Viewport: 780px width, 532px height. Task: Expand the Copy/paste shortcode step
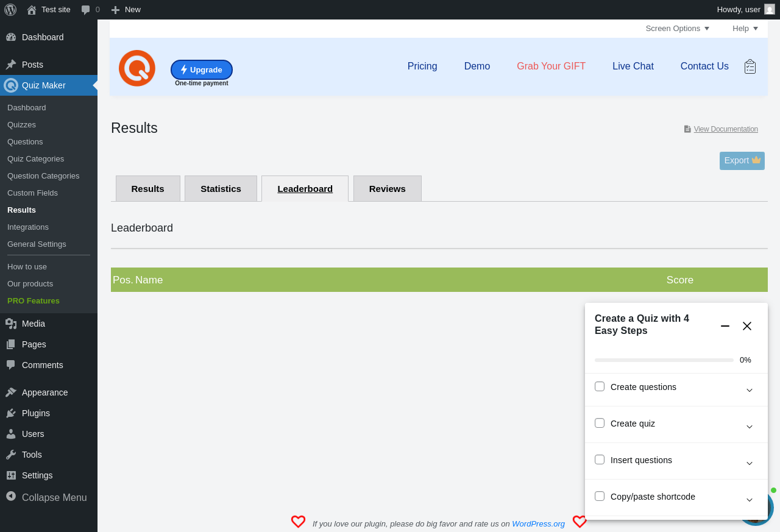pyautogui.click(x=750, y=500)
